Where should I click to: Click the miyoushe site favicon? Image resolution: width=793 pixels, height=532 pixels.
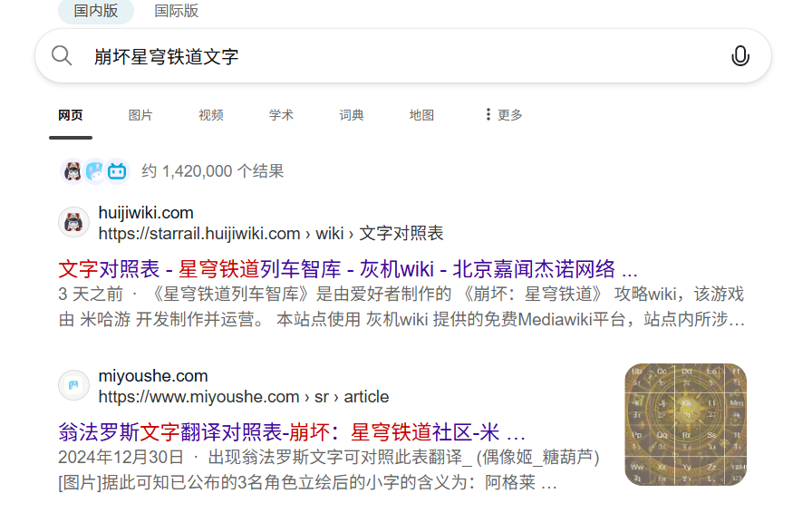coord(73,385)
